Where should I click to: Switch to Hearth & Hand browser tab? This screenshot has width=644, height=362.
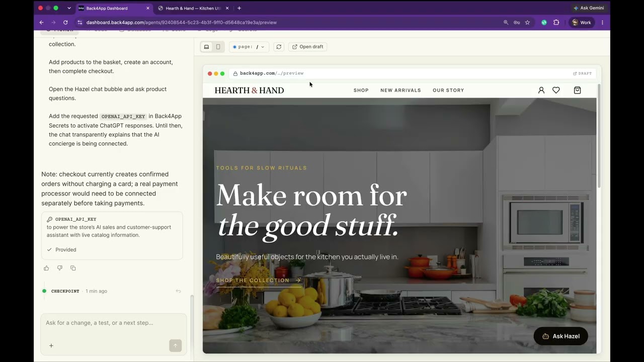pyautogui.click(x=193, y=8)
